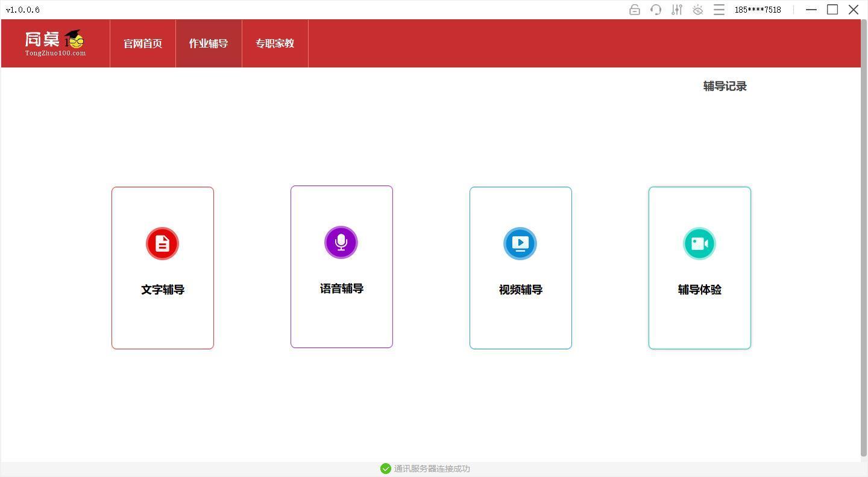Select the 作业辅导 tab
Viewport: 868px width, 477px height.
(x=209, y=43)
